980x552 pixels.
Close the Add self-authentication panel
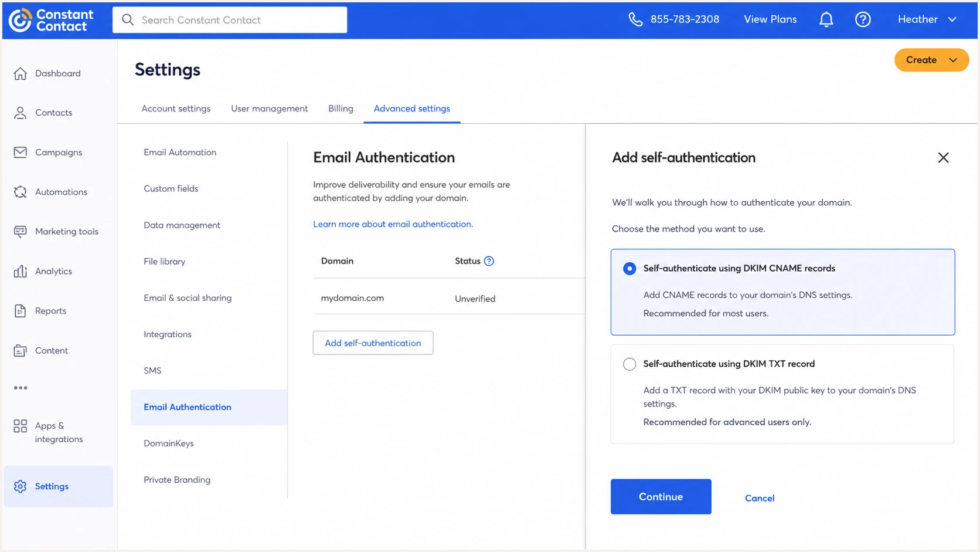tap(943, 158)
